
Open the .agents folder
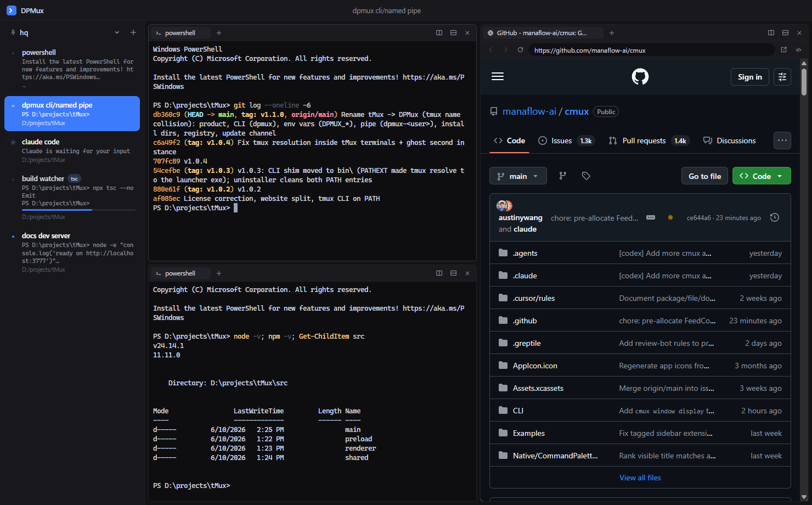click(x=525, y=253)
